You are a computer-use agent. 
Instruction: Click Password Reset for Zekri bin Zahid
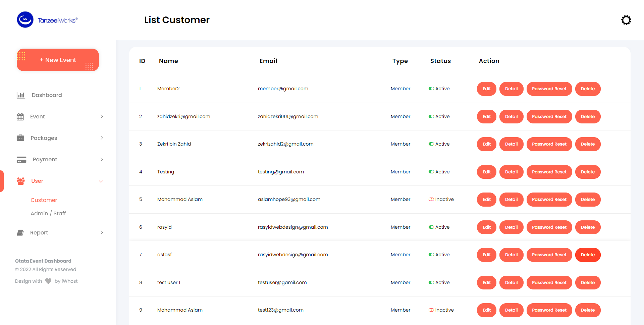point(549,144)
